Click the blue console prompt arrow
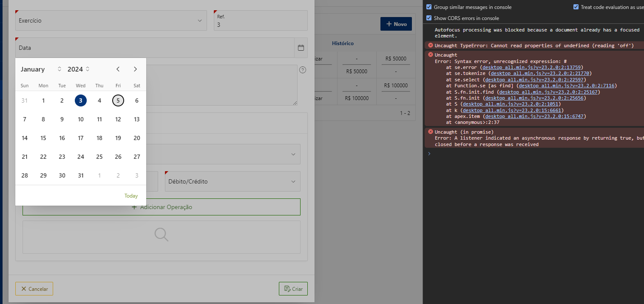Image resolution: width=644 pixels, height=304 pixels. coord(428,153)
